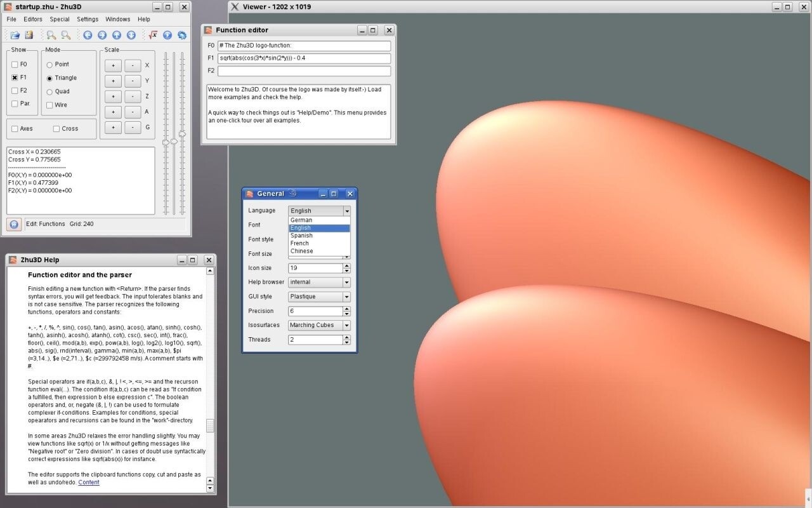Turn on the Axes checkbox
Viewport: 812px width, 508px height.
(15, 129)
